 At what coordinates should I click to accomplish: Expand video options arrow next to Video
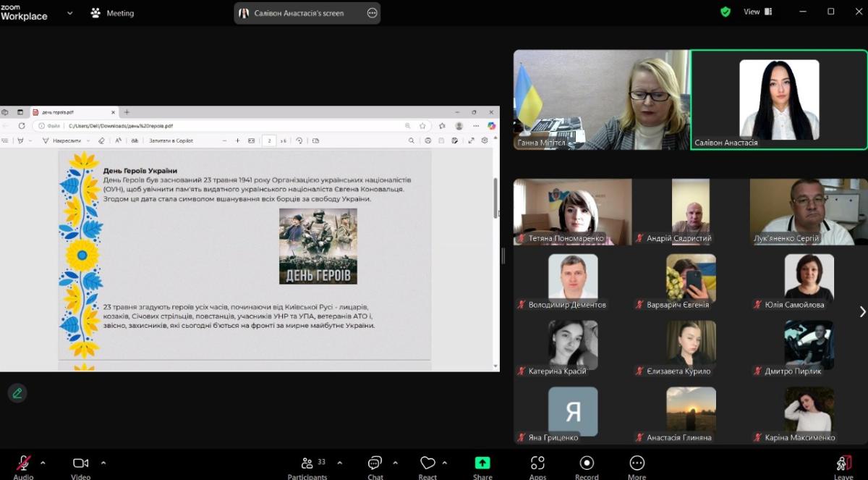[103, 463]
